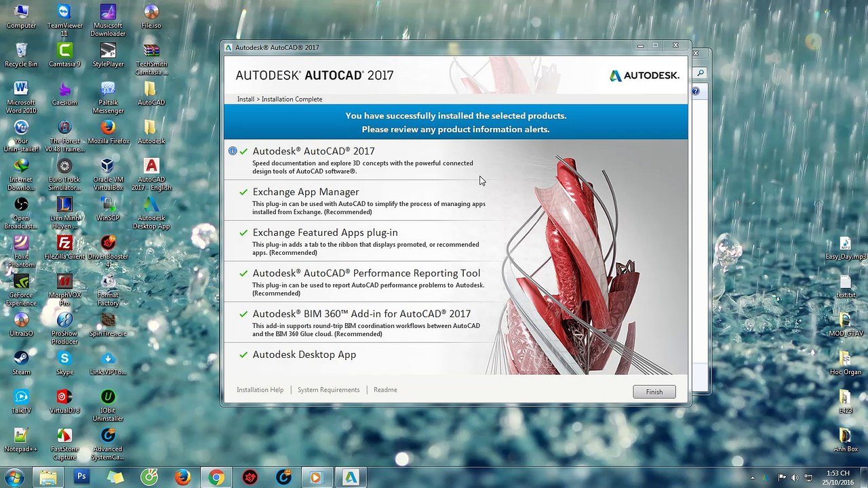Select the FastStone Capture shortcut

[64, 444]
